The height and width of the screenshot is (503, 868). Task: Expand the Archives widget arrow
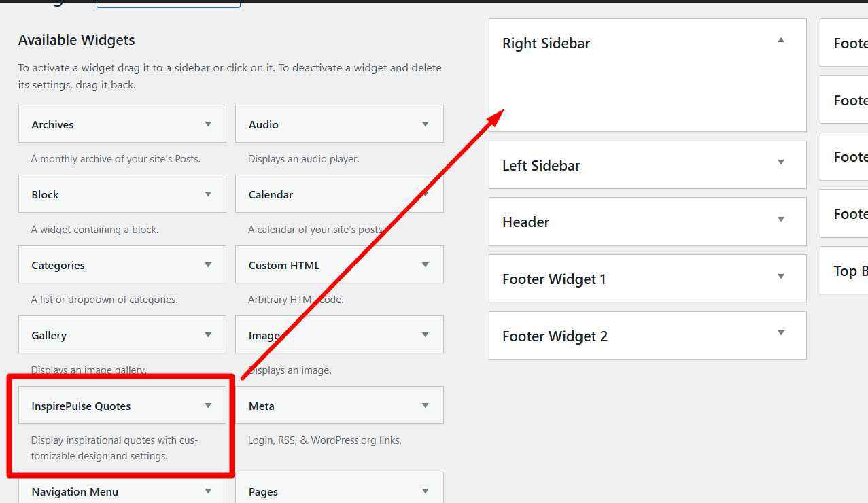(x=208, y=124)
